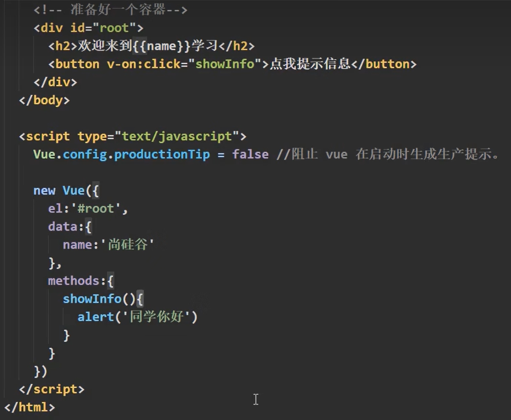Click the Vue identifier before .config
Screen dimensions: 511x420
[x=44, y=154]
